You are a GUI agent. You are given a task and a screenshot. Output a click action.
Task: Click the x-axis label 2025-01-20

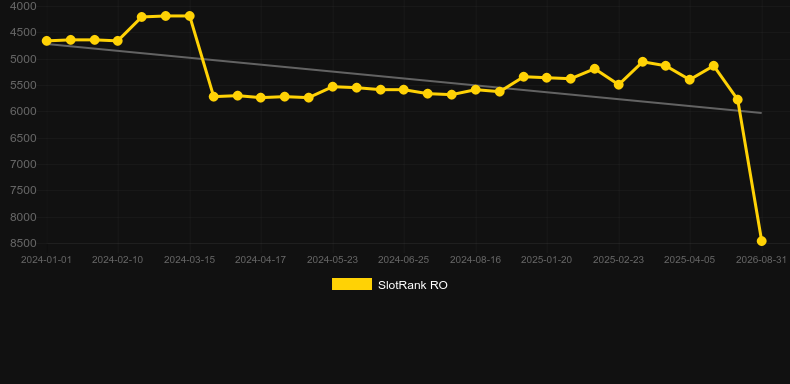[x=547, y=260]
